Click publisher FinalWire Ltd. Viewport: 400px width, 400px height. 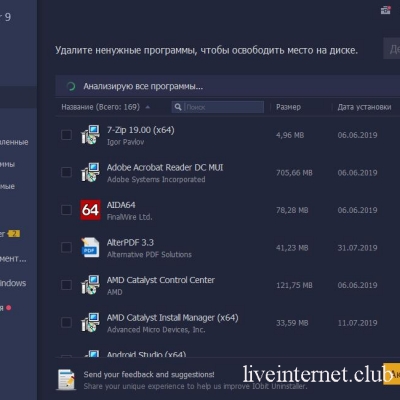[x=129, y=217]
